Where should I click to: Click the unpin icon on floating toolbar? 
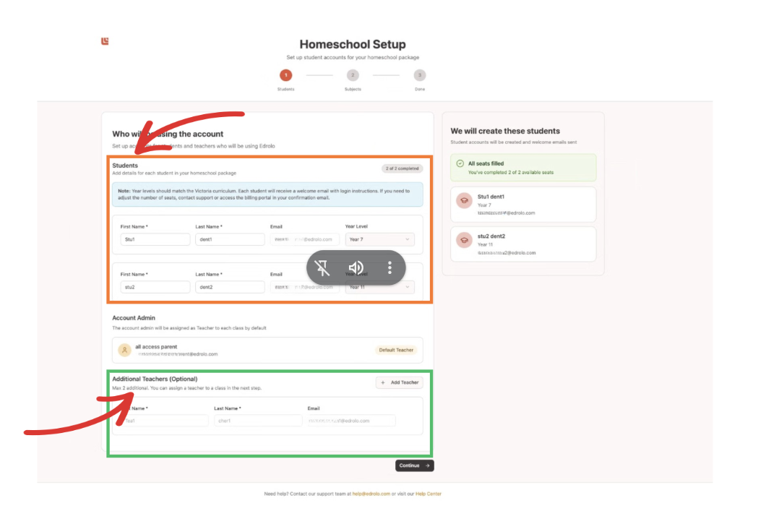point(323,268)
